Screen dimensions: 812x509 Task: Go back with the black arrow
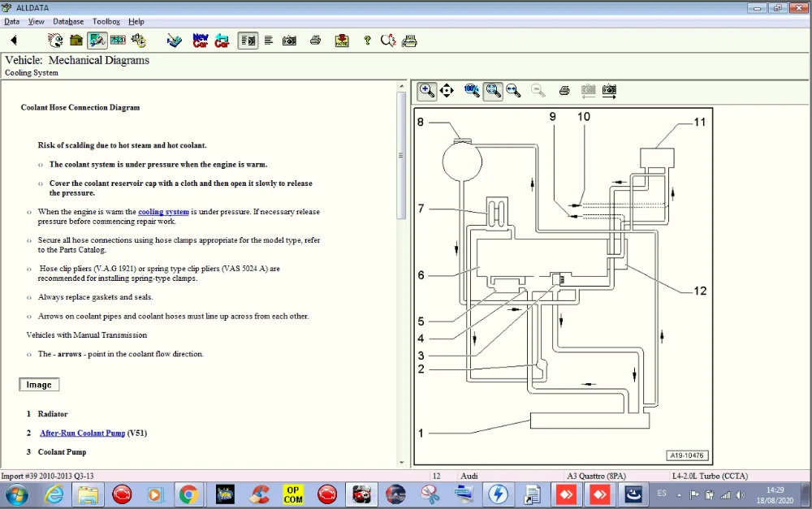tap(14, 40)
